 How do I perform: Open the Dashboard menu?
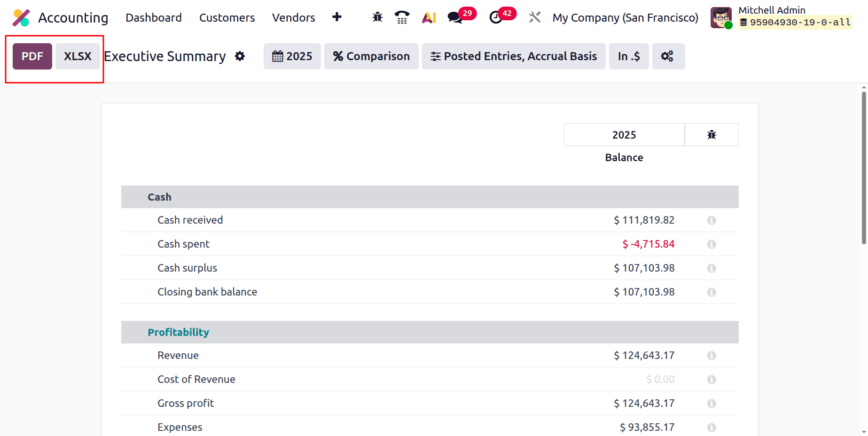154,17
